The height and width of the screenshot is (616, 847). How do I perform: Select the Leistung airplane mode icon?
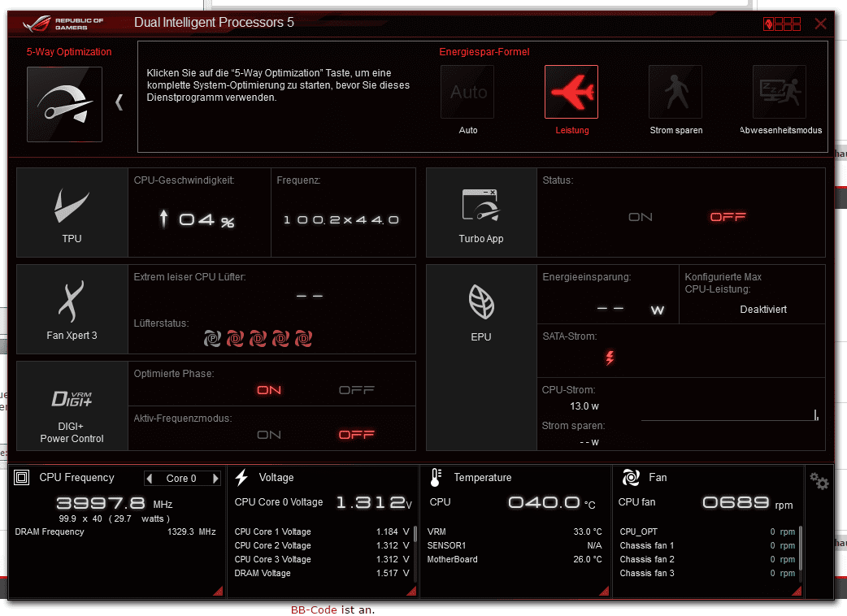point(571,92)
